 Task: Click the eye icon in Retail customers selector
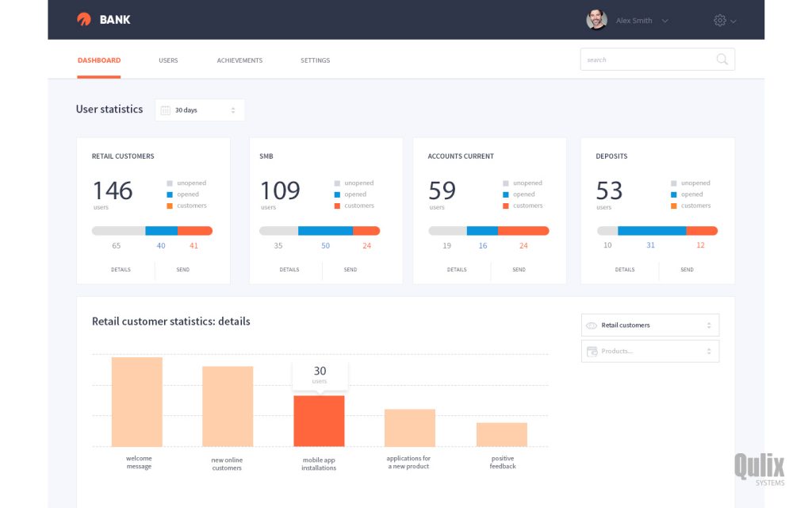591,325
